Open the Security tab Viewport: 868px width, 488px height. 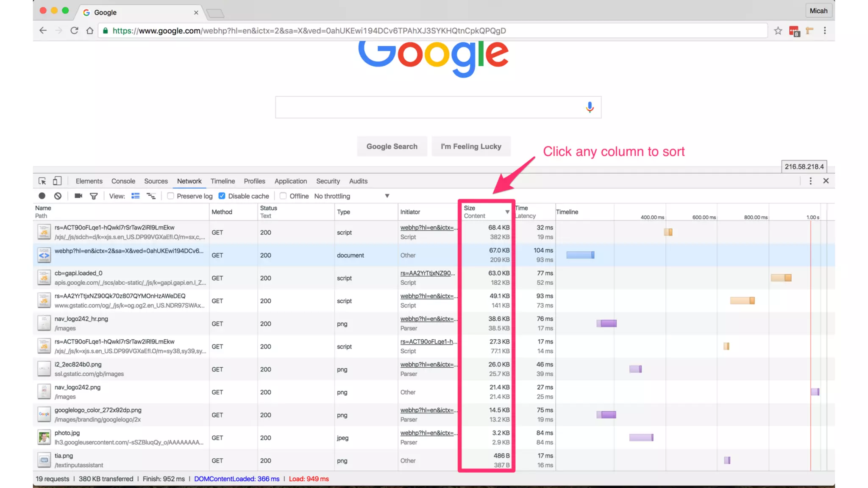pyautogui.click(x=328, y=181)
